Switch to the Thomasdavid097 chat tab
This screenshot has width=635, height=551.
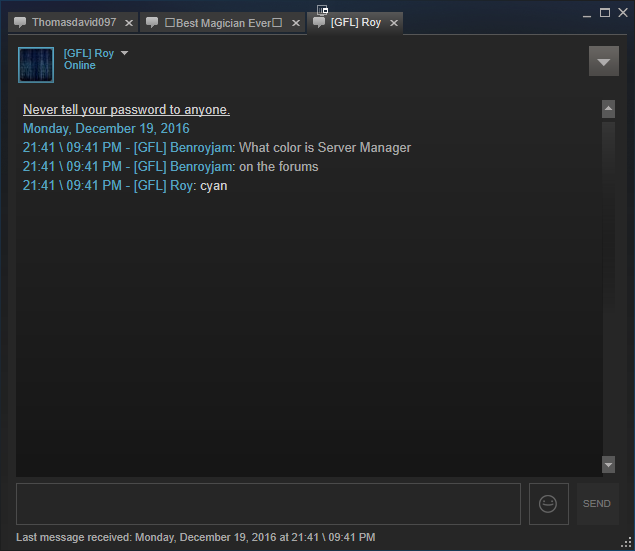(x=74, y=22)
